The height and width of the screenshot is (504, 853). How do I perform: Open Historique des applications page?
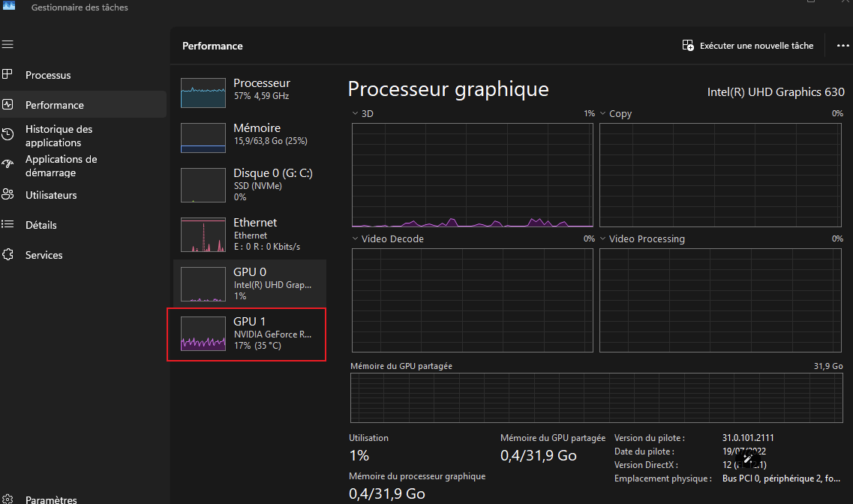point(83,136)
